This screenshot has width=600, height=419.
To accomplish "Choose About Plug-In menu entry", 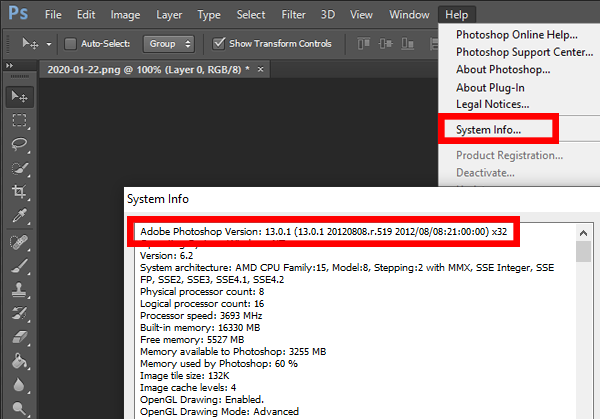I will pyautogui.click(x=490, y=88).
